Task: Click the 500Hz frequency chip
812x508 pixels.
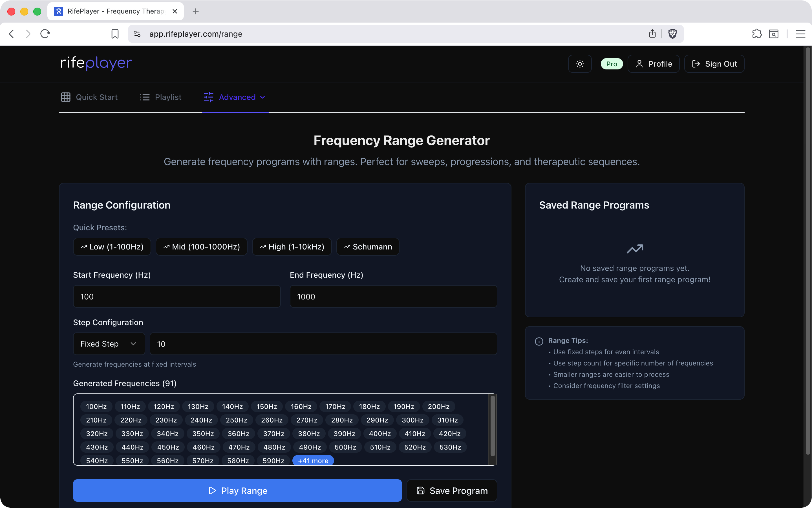Action: (x=345, y=447)
